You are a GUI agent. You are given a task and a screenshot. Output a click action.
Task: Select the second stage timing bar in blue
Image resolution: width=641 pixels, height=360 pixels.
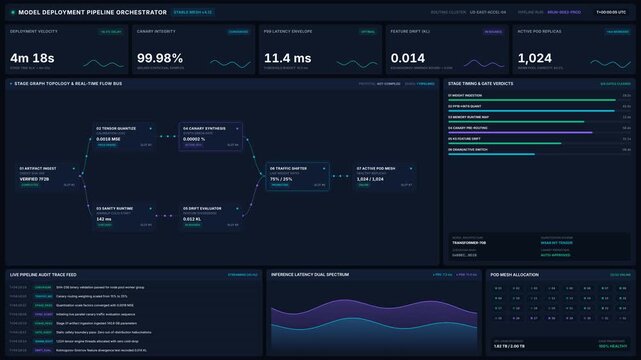[x=540, y=111]
